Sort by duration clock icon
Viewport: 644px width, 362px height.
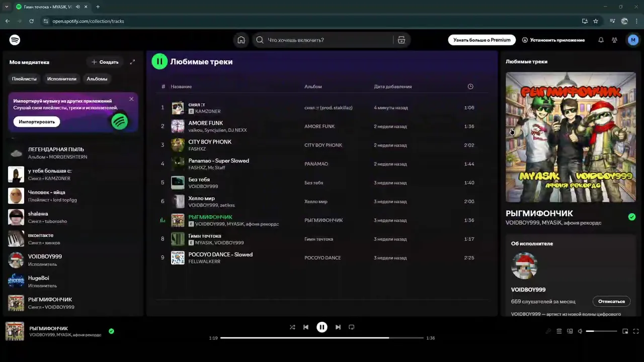(470, 86)
